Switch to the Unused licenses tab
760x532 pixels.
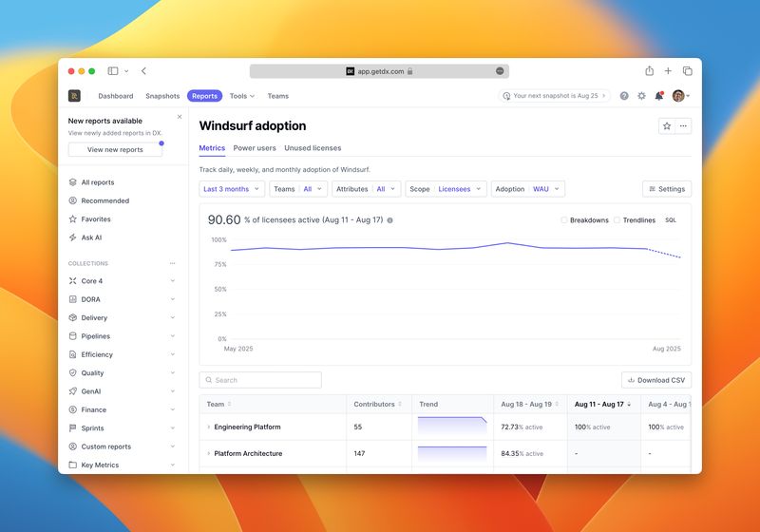313,148
